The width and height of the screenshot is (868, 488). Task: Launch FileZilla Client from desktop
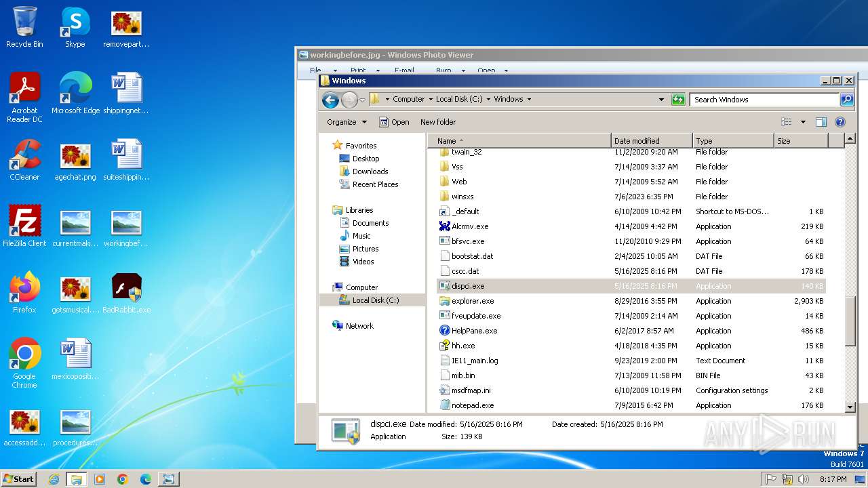24,226
